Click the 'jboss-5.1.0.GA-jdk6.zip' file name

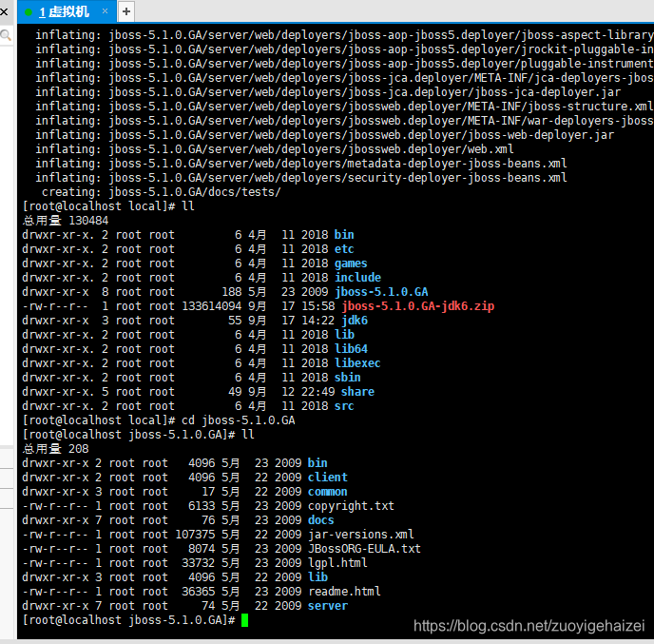tap(417, 306)
